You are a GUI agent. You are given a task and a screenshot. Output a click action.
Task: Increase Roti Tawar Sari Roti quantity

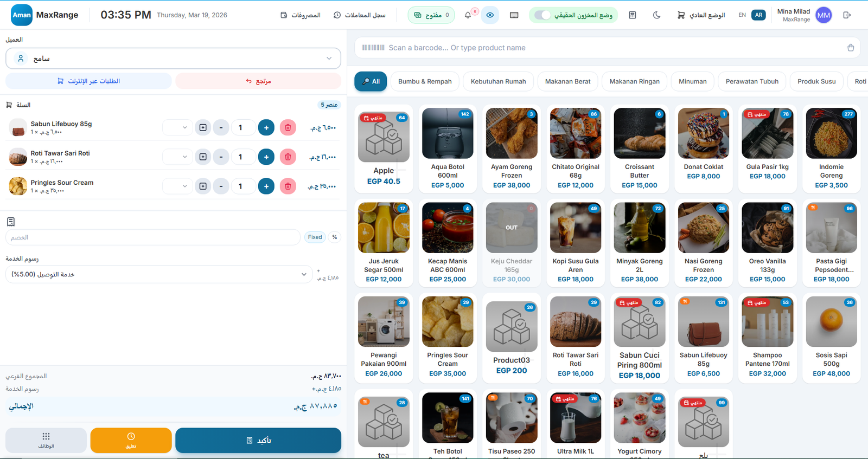coord(266,157)
